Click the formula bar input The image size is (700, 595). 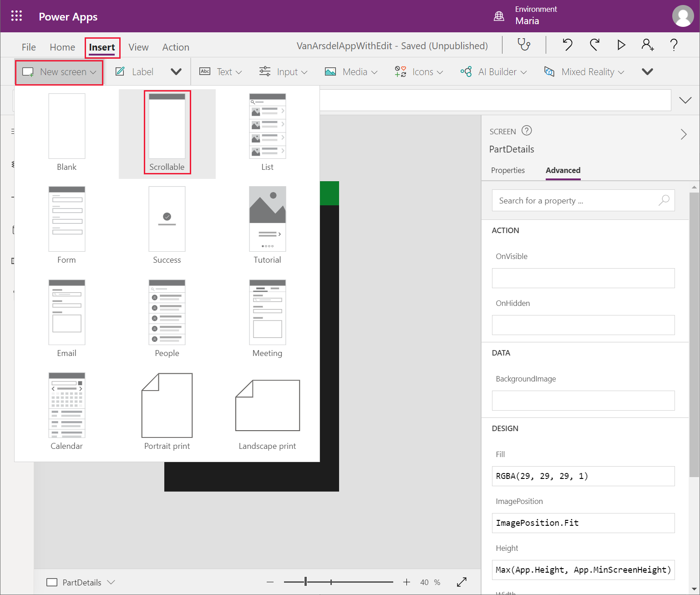[495, 100]
